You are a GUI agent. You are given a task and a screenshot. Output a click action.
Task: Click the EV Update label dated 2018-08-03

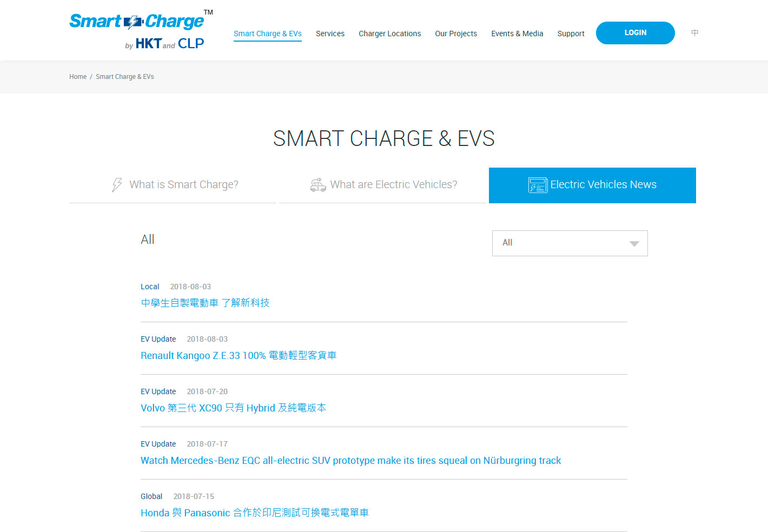pyautogui.click(x=158, y=339)
